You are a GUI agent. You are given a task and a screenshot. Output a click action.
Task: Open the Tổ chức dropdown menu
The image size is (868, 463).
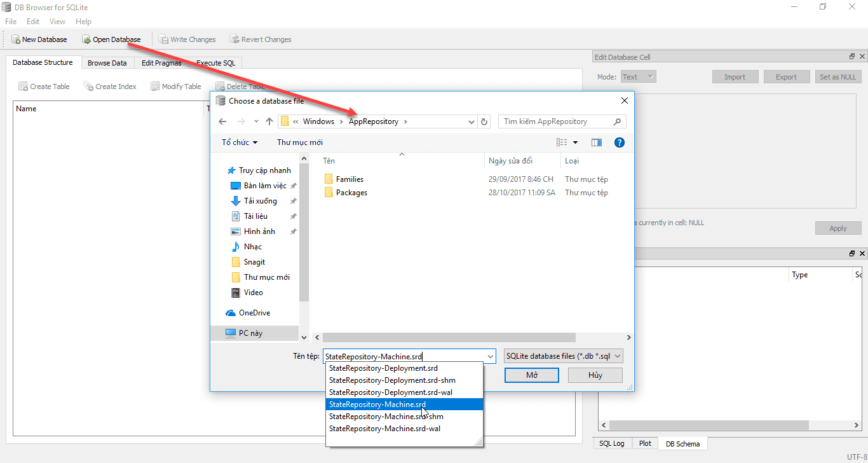click(240, 142)
